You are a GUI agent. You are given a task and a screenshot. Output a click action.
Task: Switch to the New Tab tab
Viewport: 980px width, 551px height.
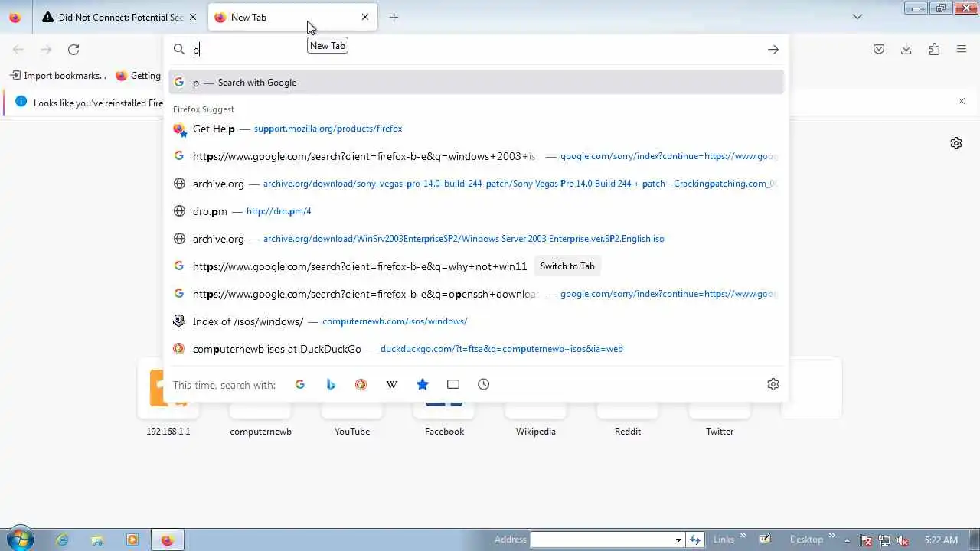(292, 17)
